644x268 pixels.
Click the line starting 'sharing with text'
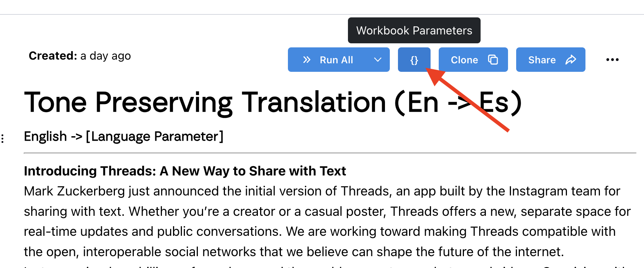pos(327,211)
